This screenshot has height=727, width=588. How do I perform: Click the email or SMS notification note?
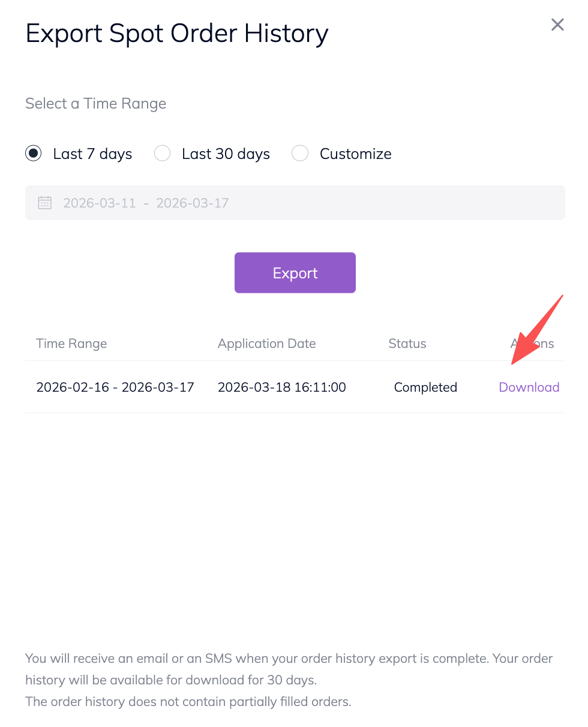(x=289, y=669)
